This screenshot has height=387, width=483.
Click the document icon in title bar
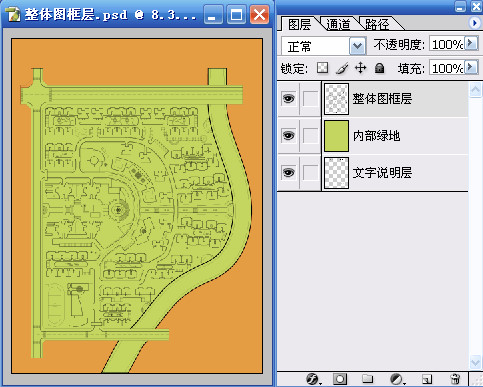coord(13,15)
